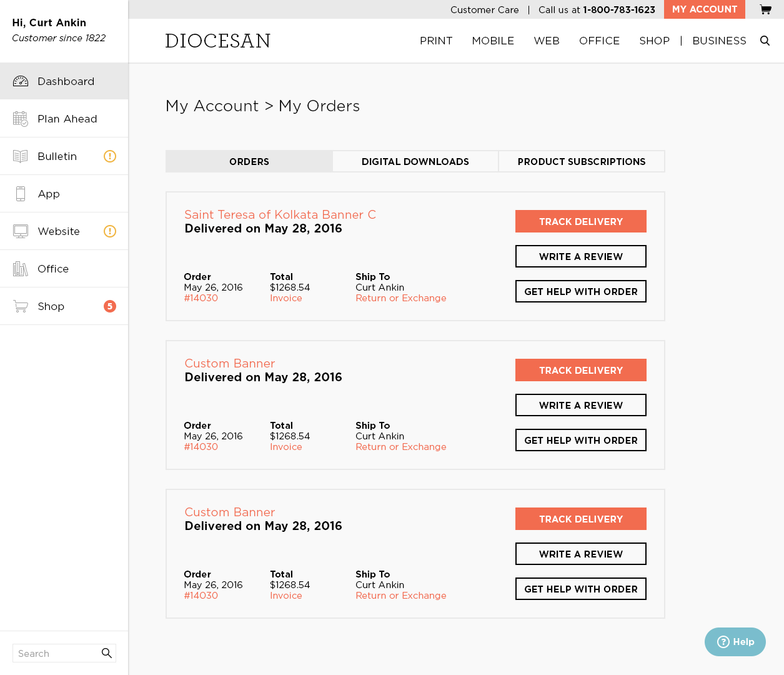The image size is (784, 675).
Task: Open the Product Subscriptions tab
Action: click(582, 161)
